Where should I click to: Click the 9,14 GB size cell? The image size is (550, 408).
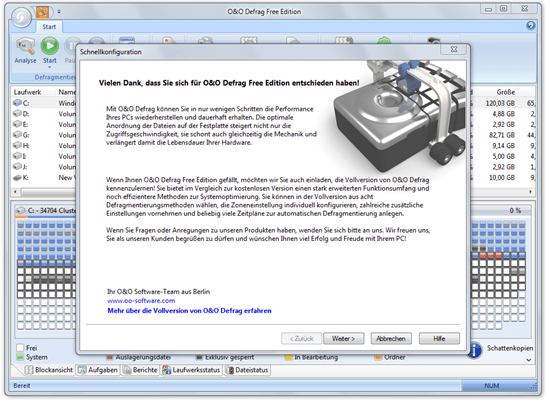coord(503,146)
